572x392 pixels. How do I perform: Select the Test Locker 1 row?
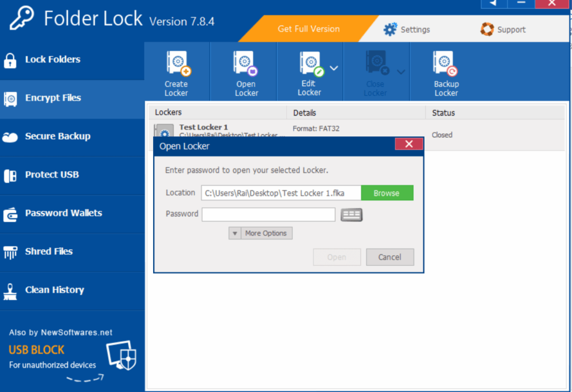coord(357,135)
